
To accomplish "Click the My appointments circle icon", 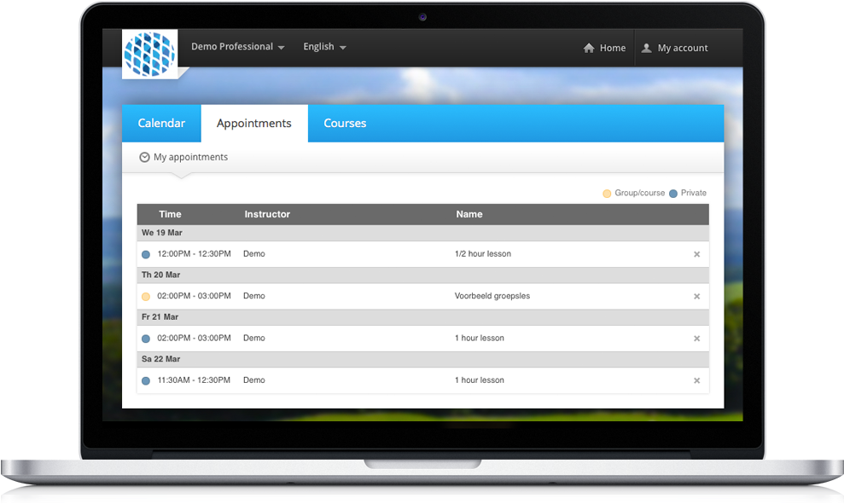I will click(x=144, y=157).
